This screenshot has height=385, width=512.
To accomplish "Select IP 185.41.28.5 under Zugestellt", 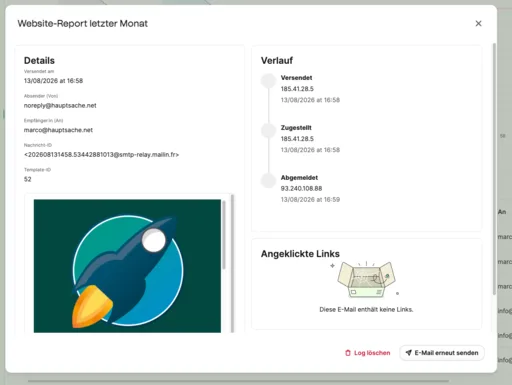I will click(x=297, y=139).
